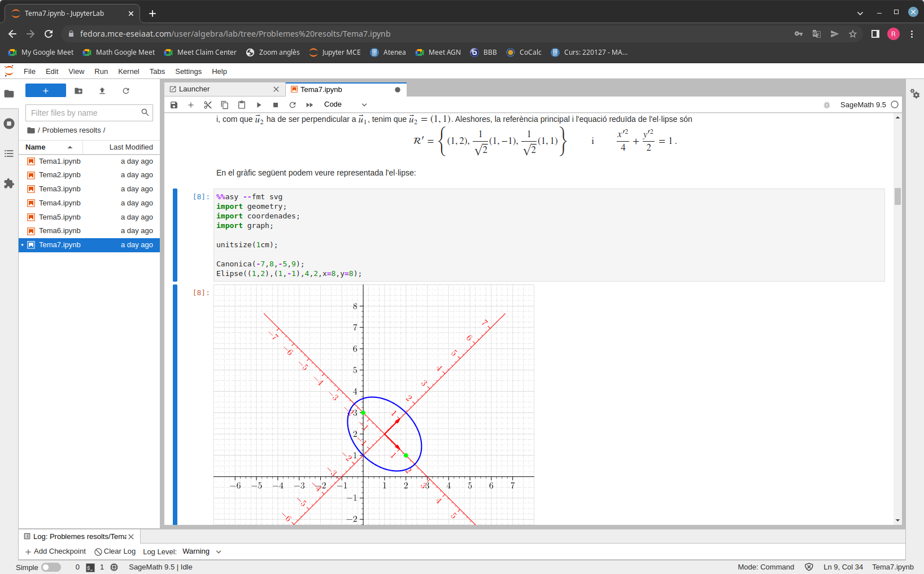The height and width of the screenshot is (574, 924).
Task: Click the Filter files by name field
Action: 84,113
